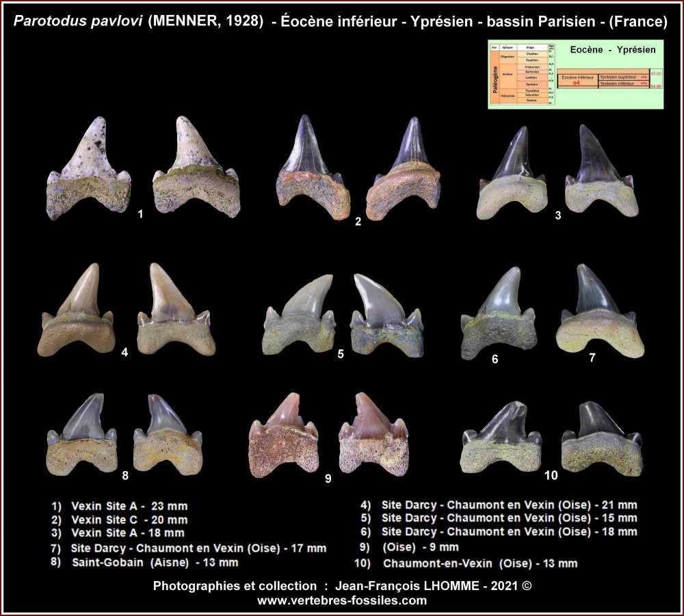Open the Bartonien stage entry
The width and height of the screenshot is (684, 616).
coord(531,72)
